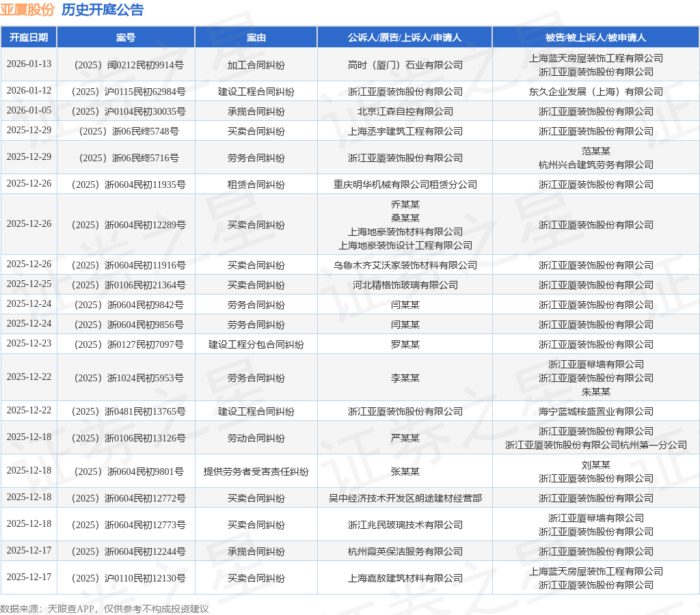
Task: Click plaintiff 高时（厦门）石业有限公司
Action: pos(405,65)
